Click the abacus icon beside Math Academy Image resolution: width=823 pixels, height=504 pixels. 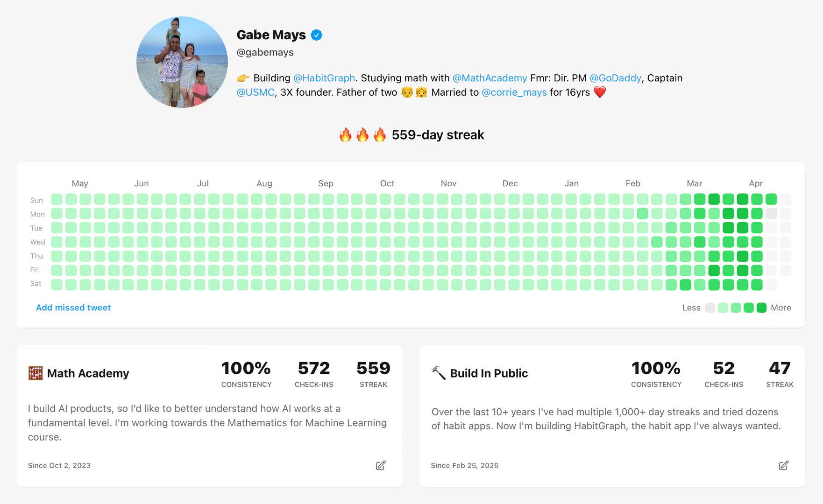coord(35,373)
